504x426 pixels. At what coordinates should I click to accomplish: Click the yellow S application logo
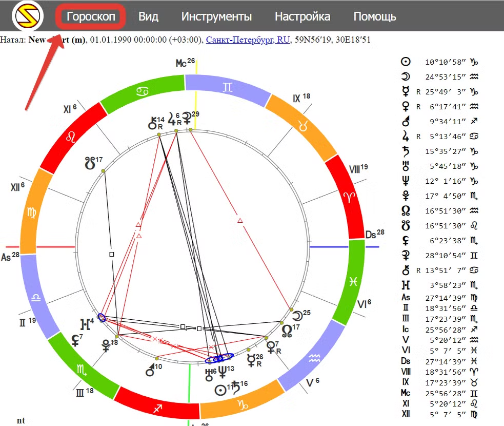click(x=28, y=16)
